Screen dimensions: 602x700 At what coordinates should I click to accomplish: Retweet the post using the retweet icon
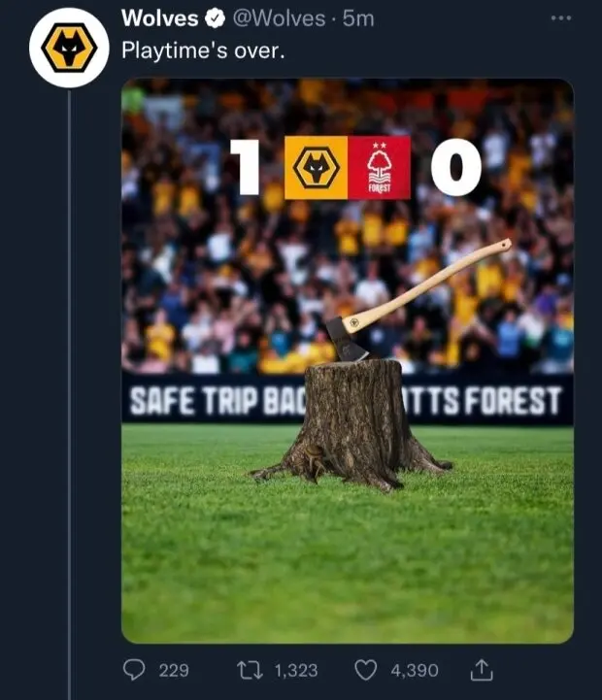250,670
